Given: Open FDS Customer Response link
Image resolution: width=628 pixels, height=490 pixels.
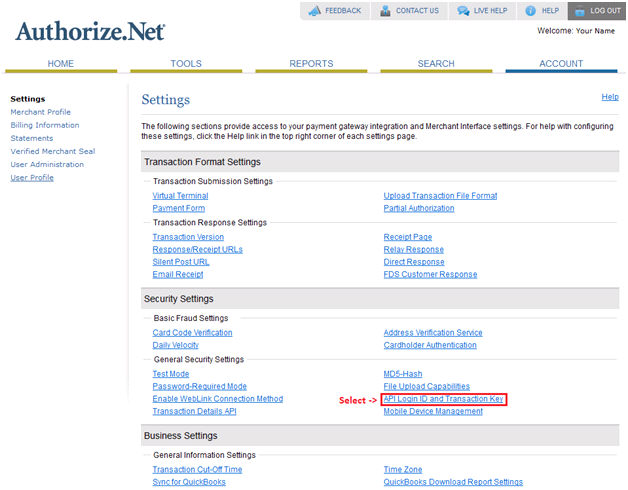Looking at the screenshot, I should click(x=431, y=274).
